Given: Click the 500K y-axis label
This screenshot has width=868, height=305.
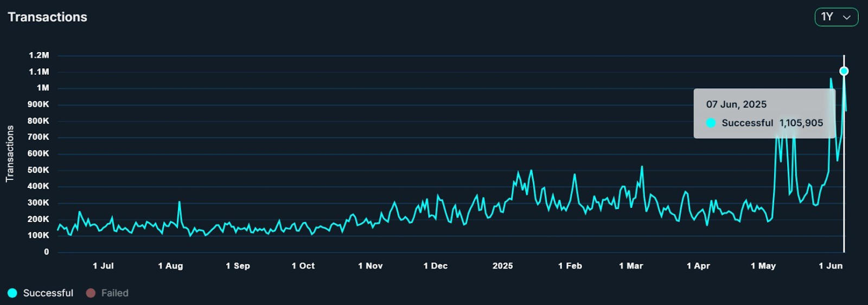Looking at the screenshot, I should 38,170.
